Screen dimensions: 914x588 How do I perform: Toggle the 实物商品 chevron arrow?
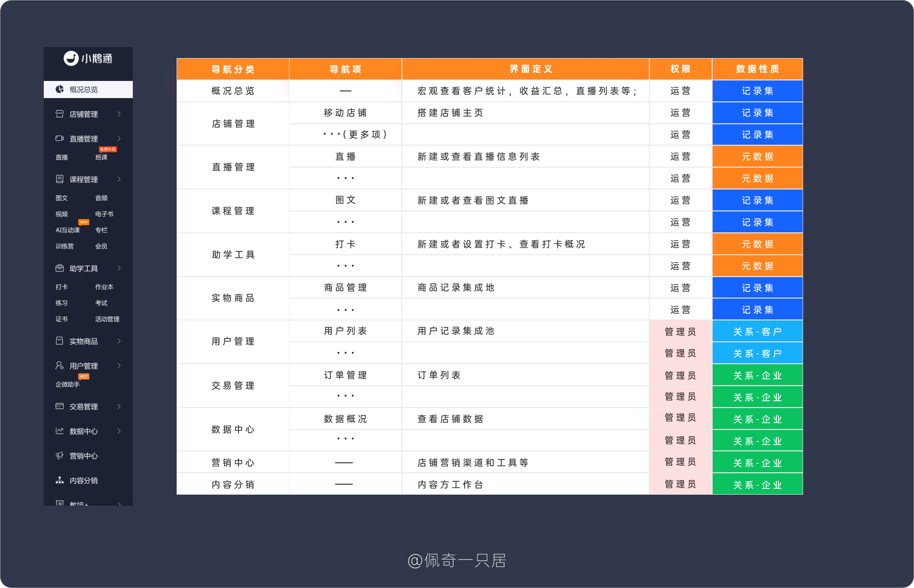coord(119,341)
